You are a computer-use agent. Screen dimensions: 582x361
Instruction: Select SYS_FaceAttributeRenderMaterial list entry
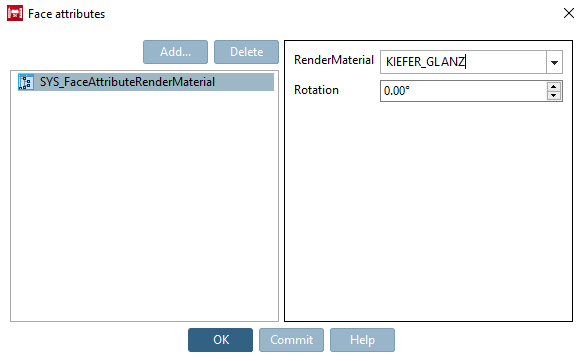pyautogui.click(x=146, y=82)
